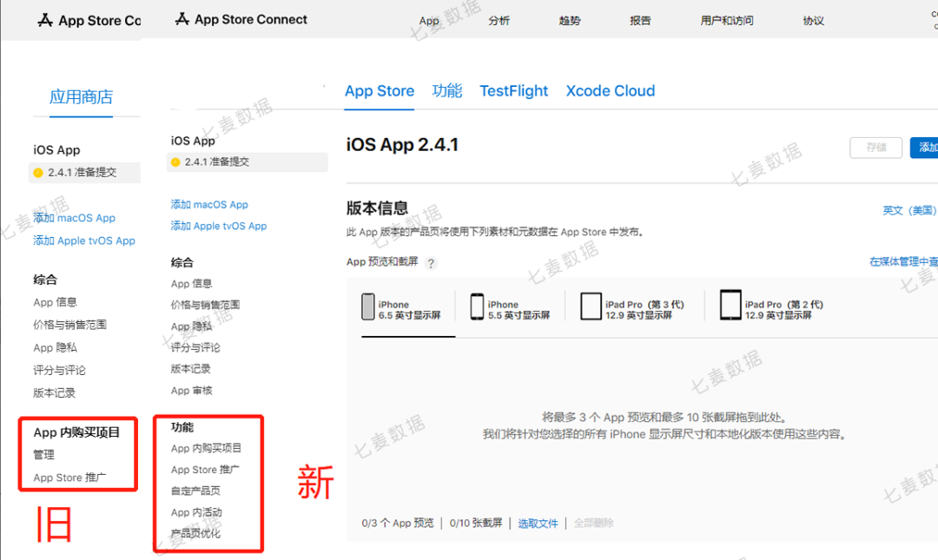Click 添加 macOS App in second sidebar
The width and height of the screenshot is (938, 560).
click(209, 205)
